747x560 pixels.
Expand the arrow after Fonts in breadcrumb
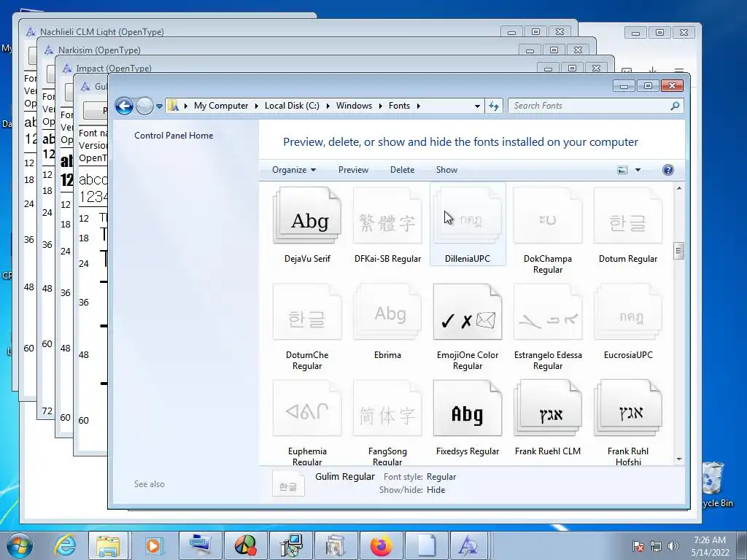point(418,106)
